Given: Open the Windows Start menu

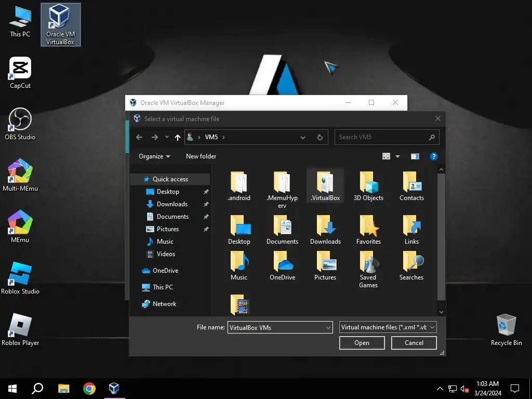Looking at the screenshot, I should click(x=12, y=389).
